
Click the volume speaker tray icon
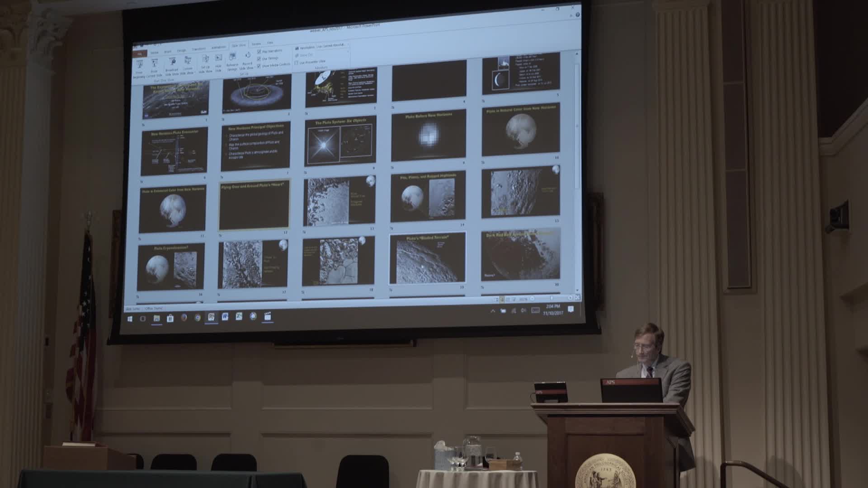point(523,310)
